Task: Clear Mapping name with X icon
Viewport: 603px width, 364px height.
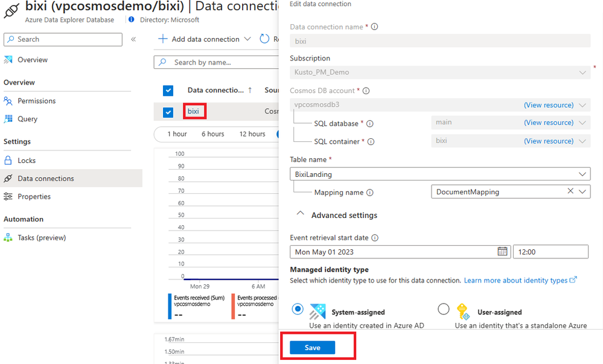Action: tap(570, 191)
